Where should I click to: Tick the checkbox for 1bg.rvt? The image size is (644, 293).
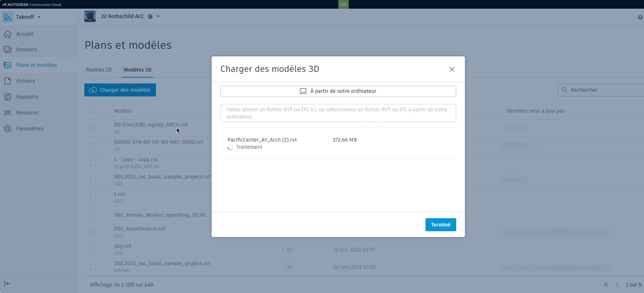coord(93,249)
